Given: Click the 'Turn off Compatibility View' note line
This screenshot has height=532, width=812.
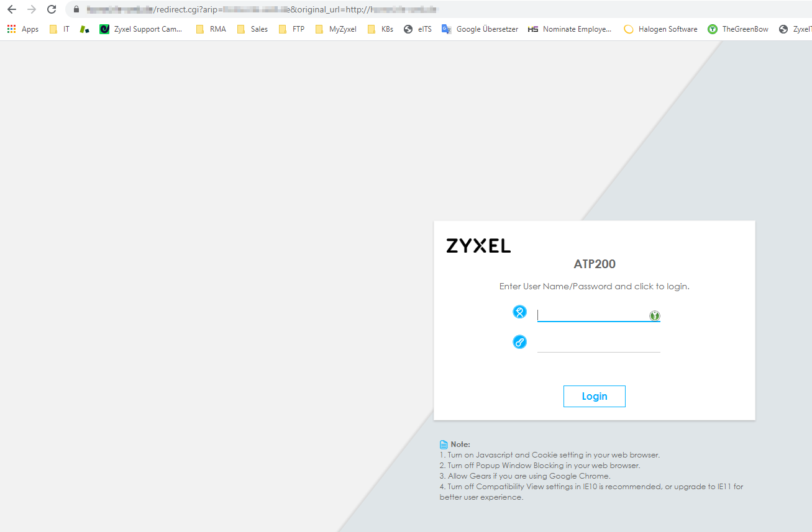Looking at the screenshot, I should tap(591, 492).
